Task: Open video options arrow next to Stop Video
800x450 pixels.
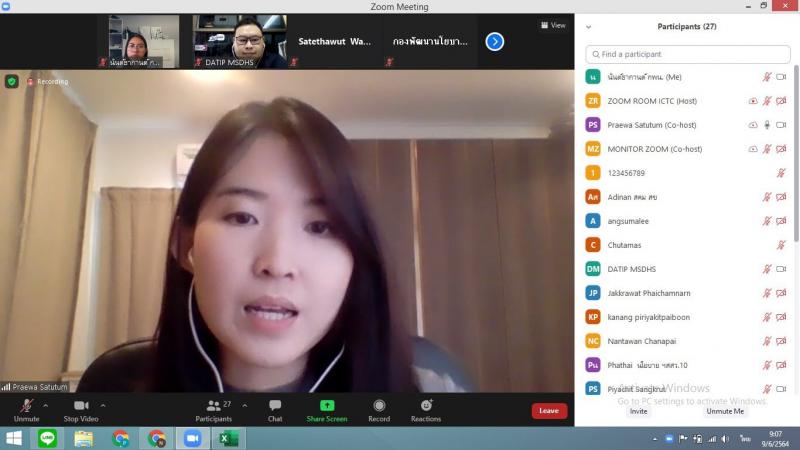Action: point(103,406)
